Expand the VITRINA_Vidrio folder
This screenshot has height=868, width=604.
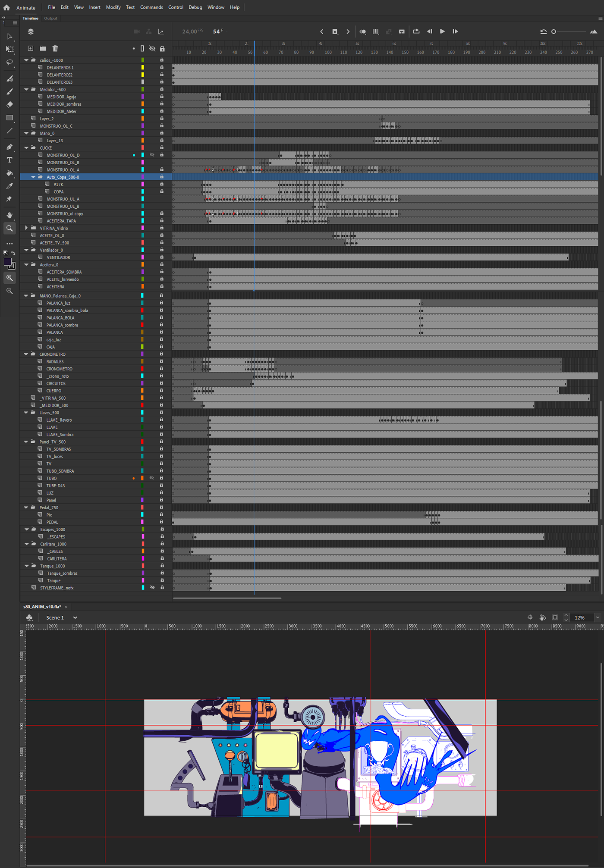(26, 228)
